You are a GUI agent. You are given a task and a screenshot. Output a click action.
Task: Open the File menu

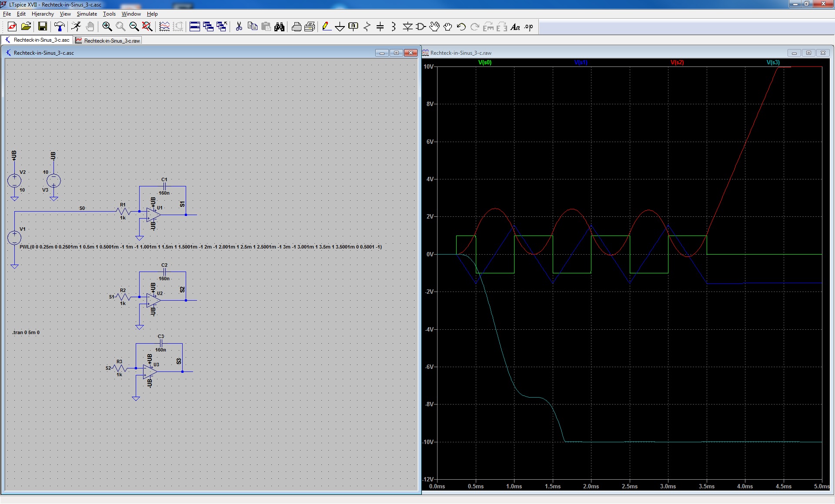pos(7,14)
